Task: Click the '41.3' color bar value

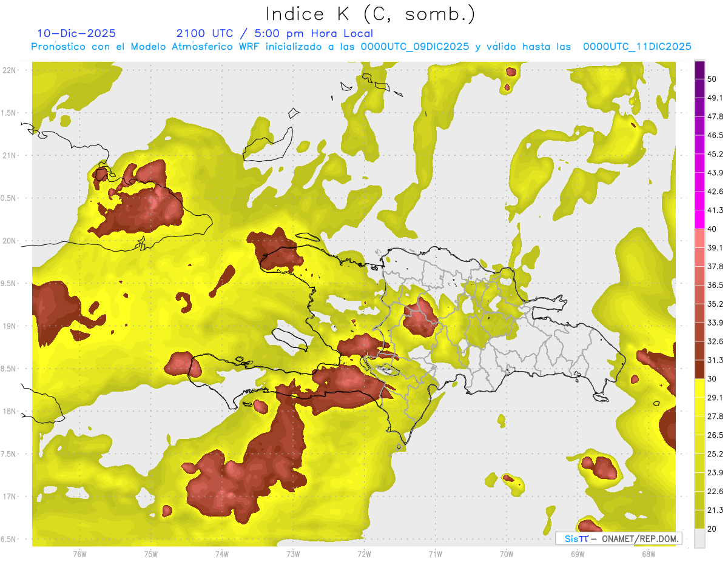Action: tap(715, 210)
